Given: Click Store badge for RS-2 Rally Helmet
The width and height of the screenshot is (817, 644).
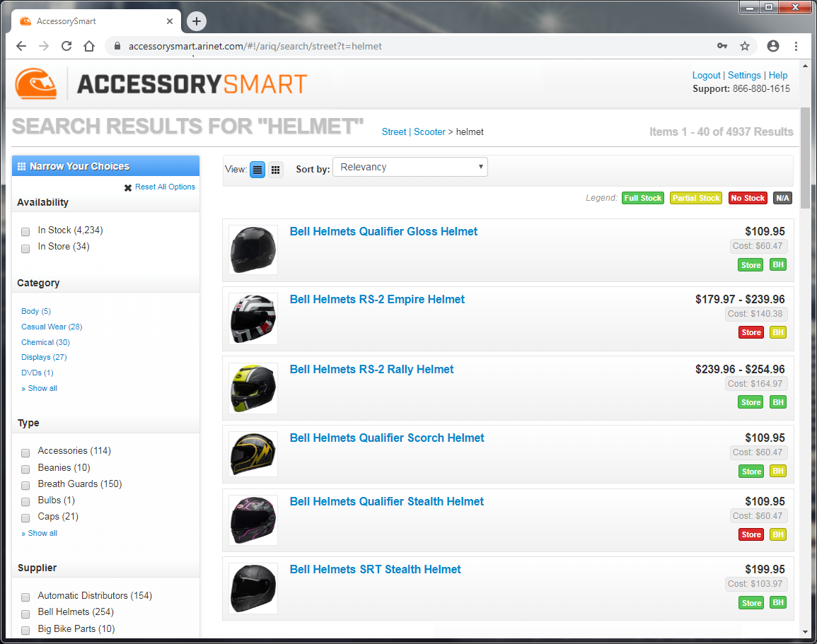Looking at the screenshot, I should (x=751, y=402).
